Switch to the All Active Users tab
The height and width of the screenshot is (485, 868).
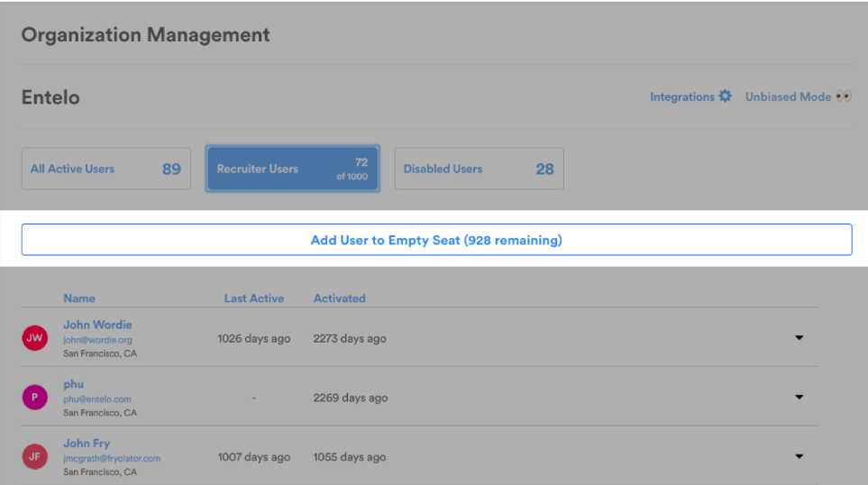point(106,169)
